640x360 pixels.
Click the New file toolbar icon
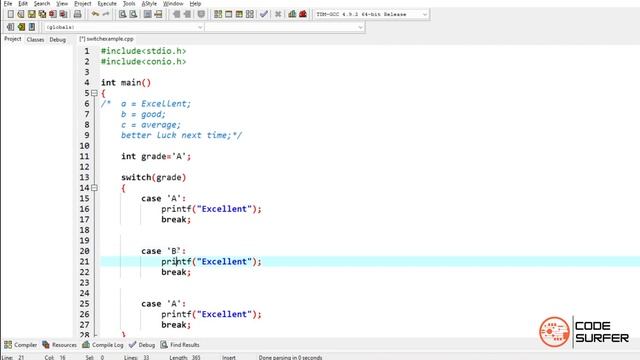[x=11, y=14]
